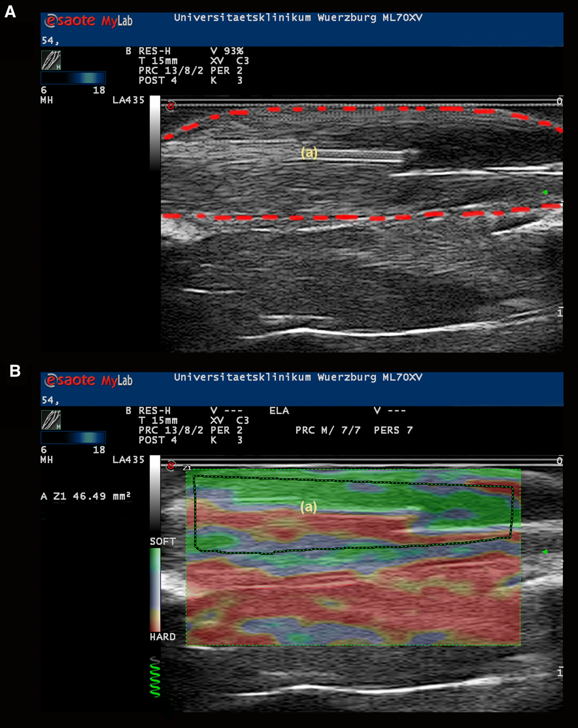Click the 'K 3' setting in panel B
578x728 pixels.
click(x=226, y=440)
